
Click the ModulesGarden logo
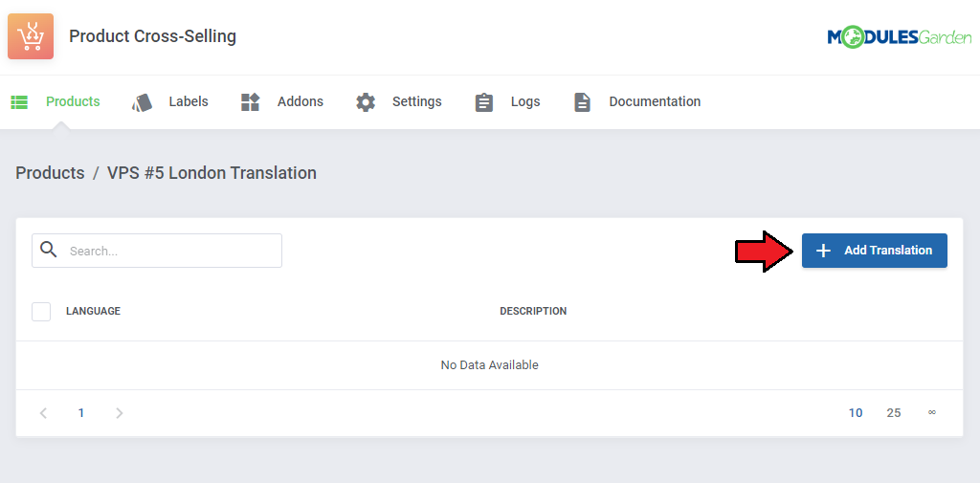(x=900, y=37)
